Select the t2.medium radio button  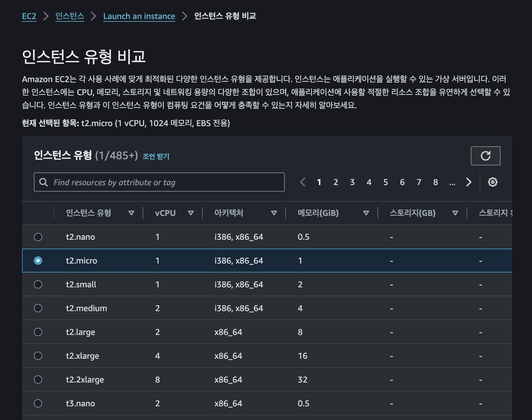pyautogui.click(x=38, y=308)
